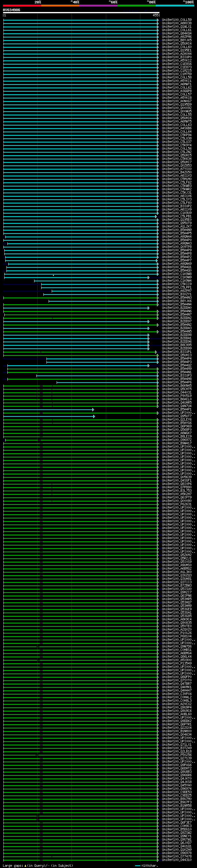Open hit UniRef100_C0LL59

click(x=177, y=20)
